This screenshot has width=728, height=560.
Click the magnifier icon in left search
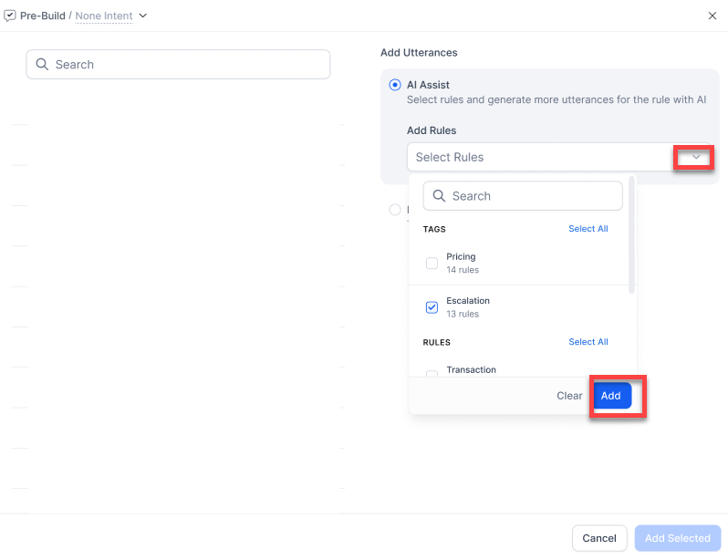(x=42, y=65)
